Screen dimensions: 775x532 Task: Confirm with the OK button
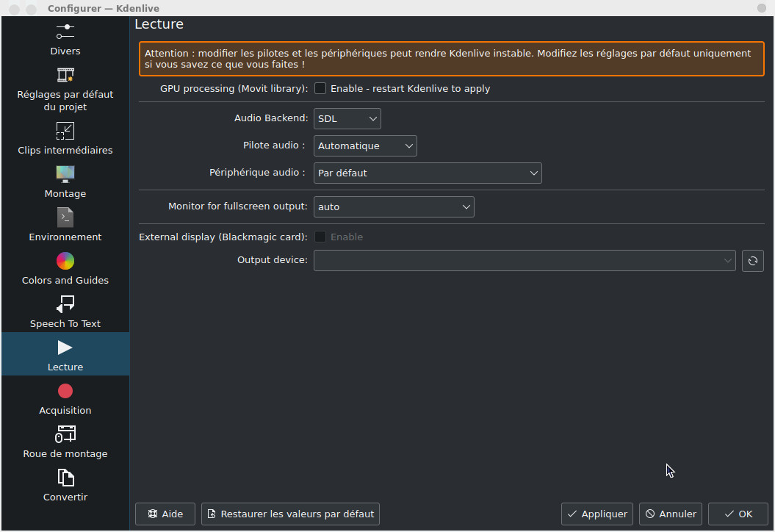coord(738,514)
